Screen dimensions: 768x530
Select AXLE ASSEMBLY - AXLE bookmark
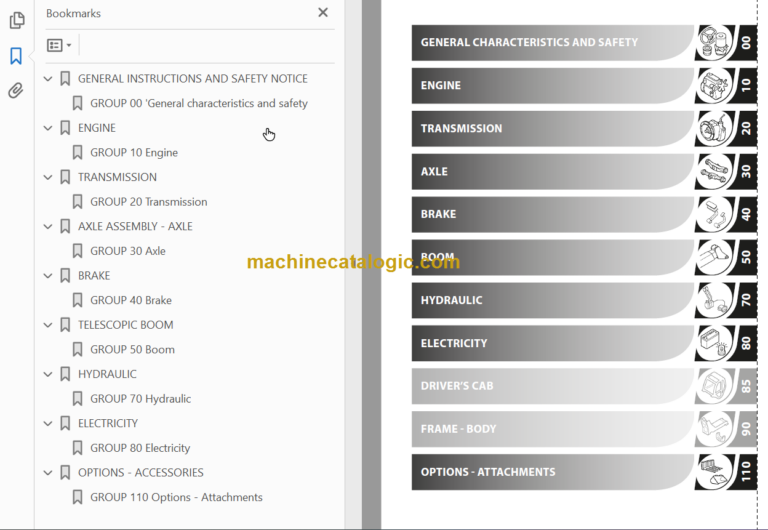tap(135, 227)
